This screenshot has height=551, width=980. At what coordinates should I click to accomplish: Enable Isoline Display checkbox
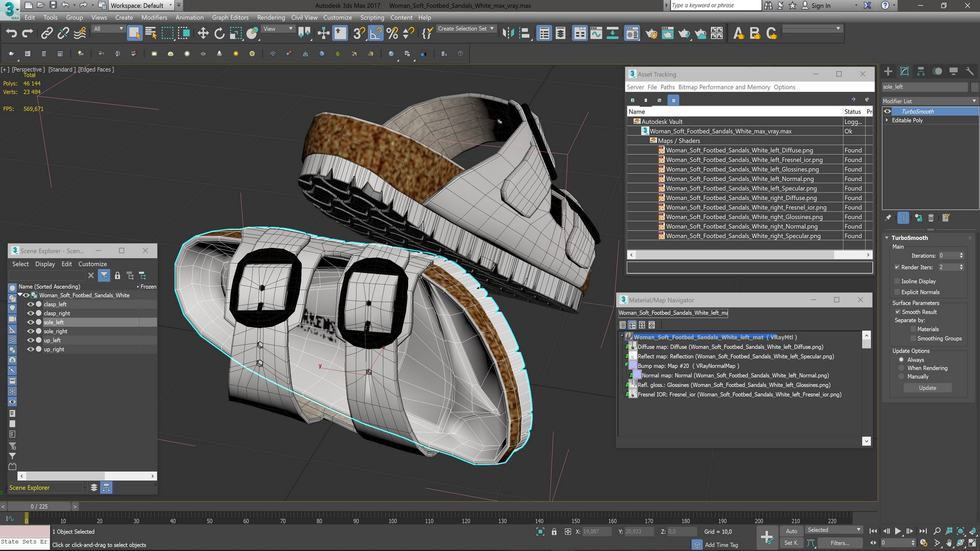point(897,281)
